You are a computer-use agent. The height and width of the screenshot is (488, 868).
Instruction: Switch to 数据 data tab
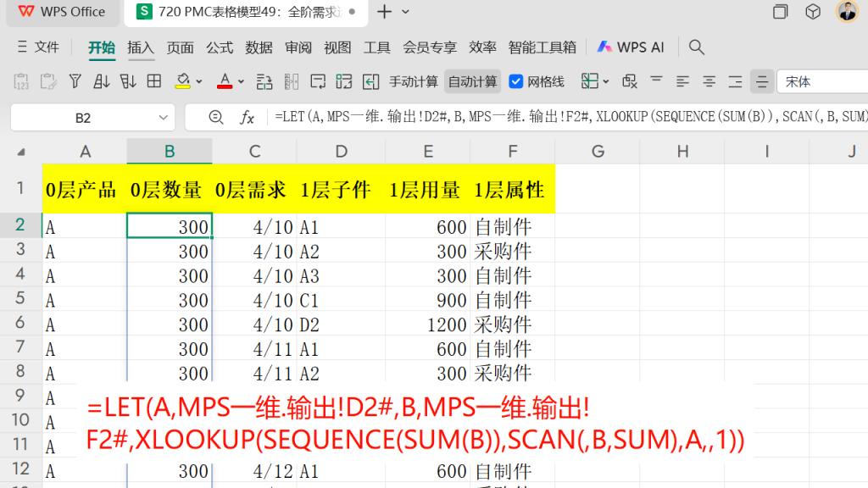[x=259, y=47]
